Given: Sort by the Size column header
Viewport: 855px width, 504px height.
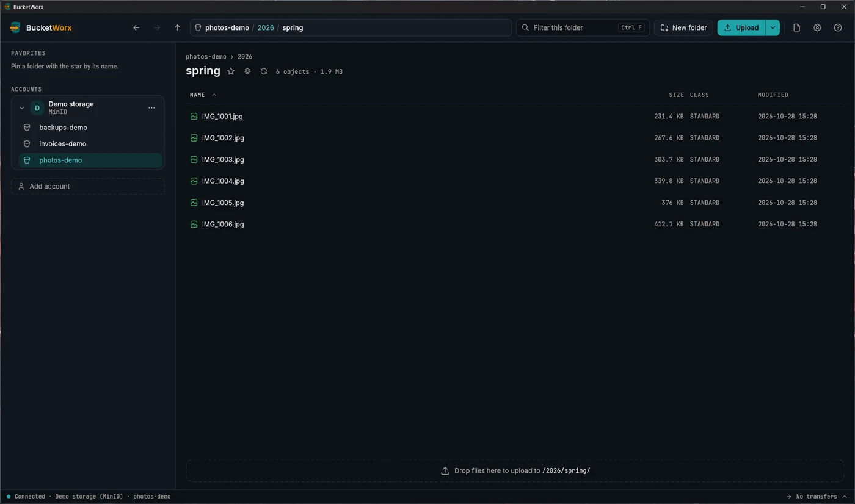Looking at the screenshot, I should point(676,95).
